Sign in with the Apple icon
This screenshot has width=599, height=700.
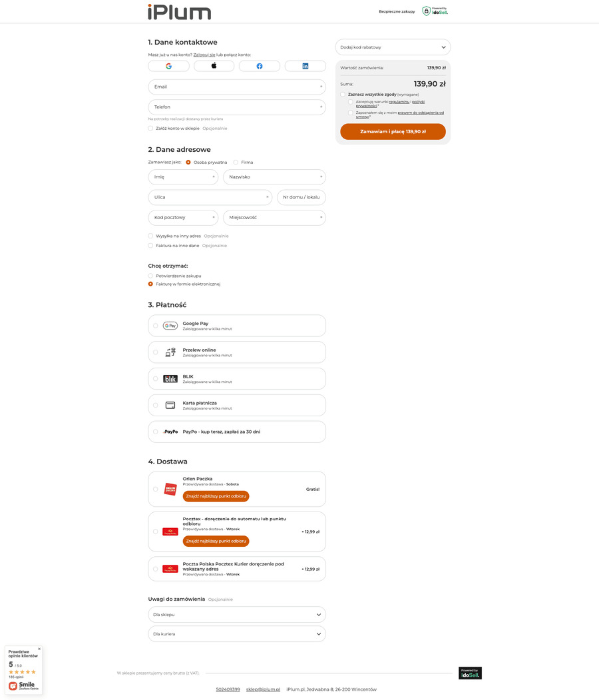214,66
